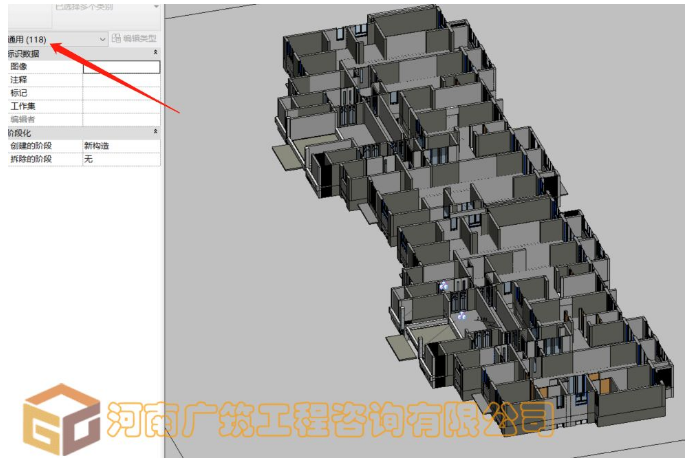Open the type selector dropdown arrow at top
The image size is (693, 466).
pyautogui.click(x=156, y=7)
